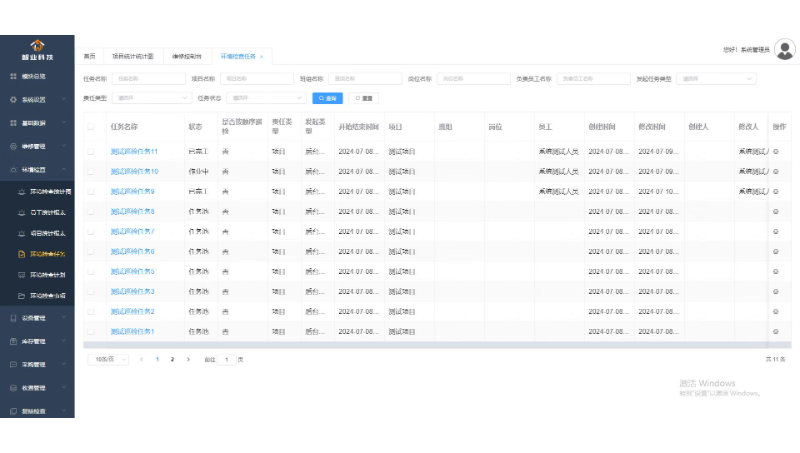Screen dimensions: 800x453
Task: Click the 重置 reset button
Action: click(x=364, y=98)
